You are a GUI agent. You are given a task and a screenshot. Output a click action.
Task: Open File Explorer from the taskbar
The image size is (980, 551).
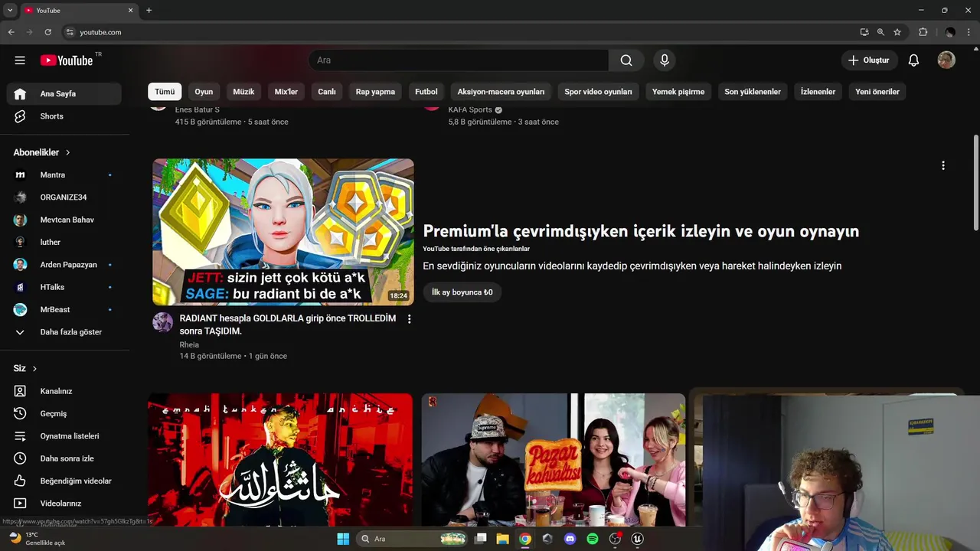point(502,539)
